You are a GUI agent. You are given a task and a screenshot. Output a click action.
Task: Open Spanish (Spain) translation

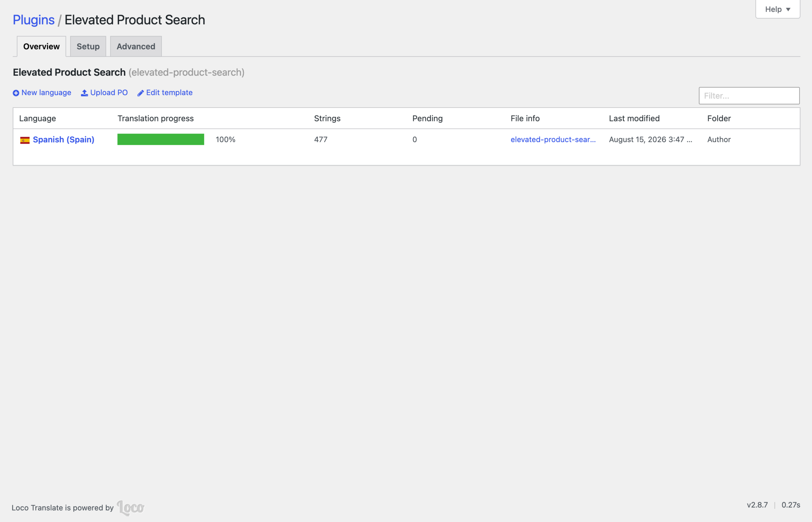tap(63, 140)
